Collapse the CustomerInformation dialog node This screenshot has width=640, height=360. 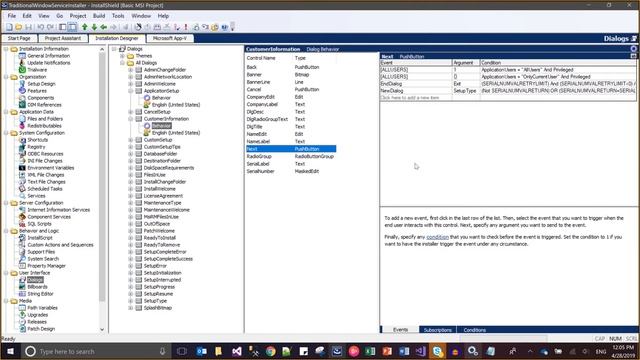131,119
